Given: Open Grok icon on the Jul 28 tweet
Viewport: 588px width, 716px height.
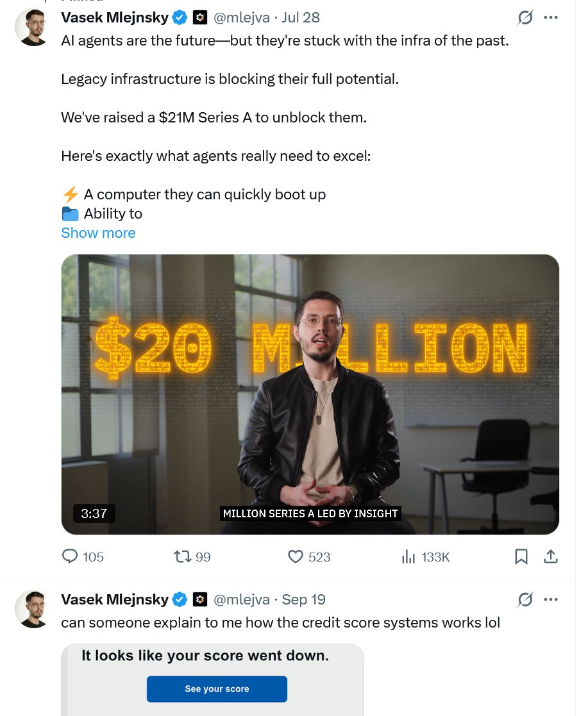Looking at the screenshot, I should coord(525,17).
